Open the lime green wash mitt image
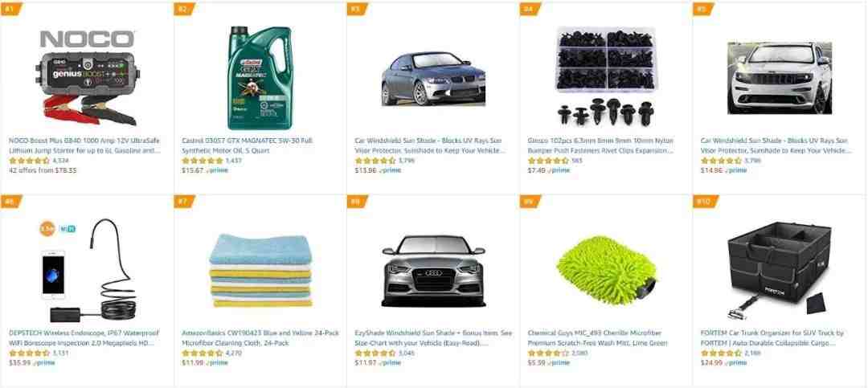The width and height of the screenshot is (868, 388). tap(606, 271)
